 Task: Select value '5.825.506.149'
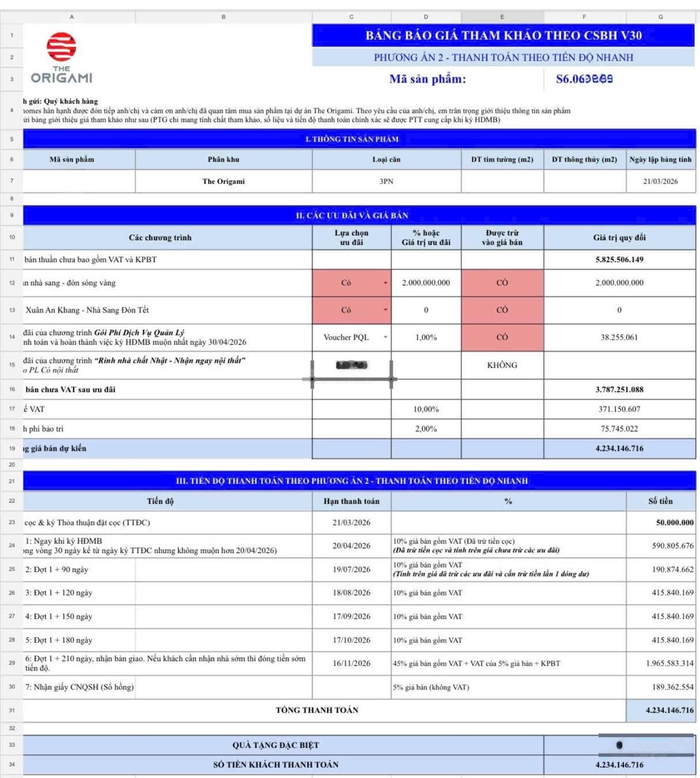619,260
